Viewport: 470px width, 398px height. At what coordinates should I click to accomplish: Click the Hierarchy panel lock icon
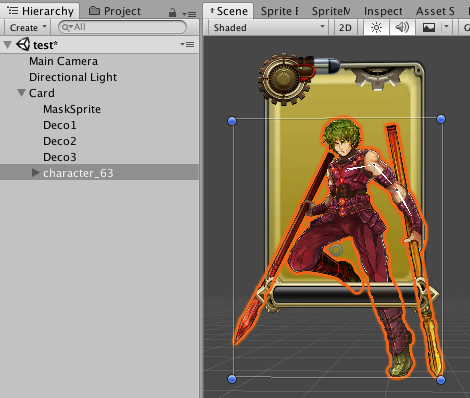[172, 13]
